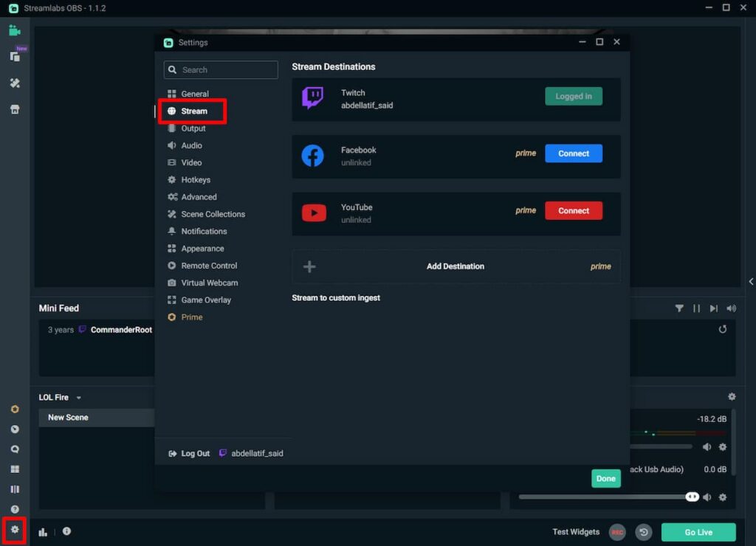Adjust the Usb Audio volume slider knob
The image size is (756, 546).
(692, 497)
